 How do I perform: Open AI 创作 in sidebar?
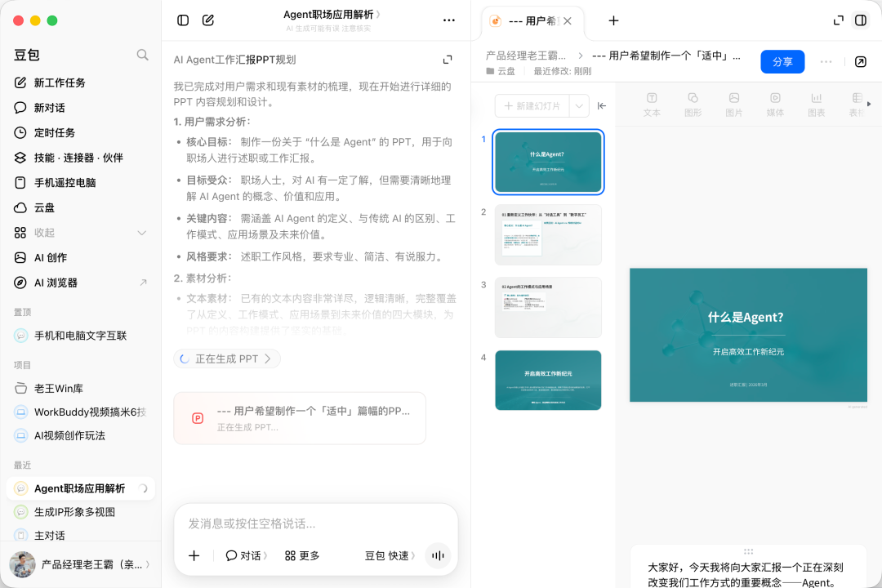(x=80, y=258)
